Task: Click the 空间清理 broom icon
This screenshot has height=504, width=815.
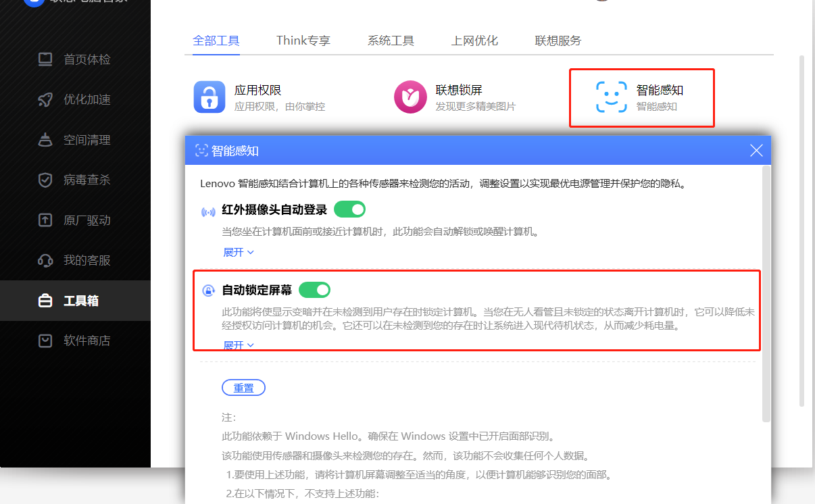Action: click(x=45, y=140)
